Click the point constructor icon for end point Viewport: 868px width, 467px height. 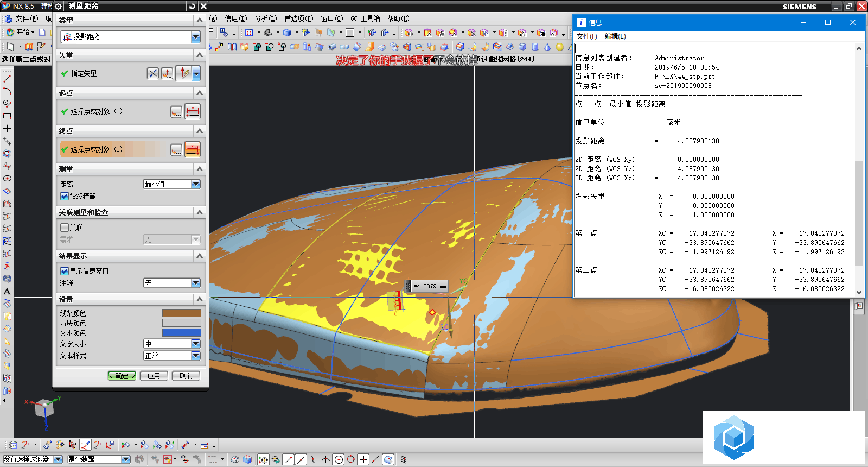click(x=176, y=149)
